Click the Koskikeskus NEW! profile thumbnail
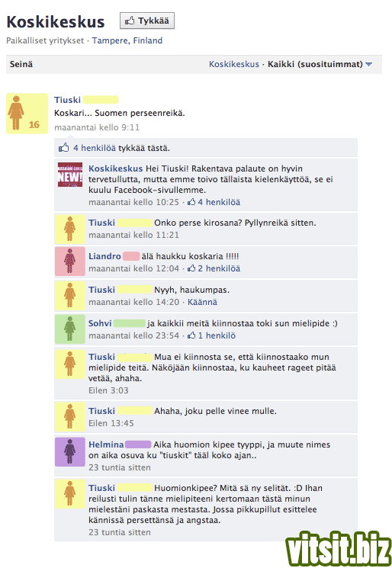Image resolution: width=392 pixels, height=568 pixels. 70,175
